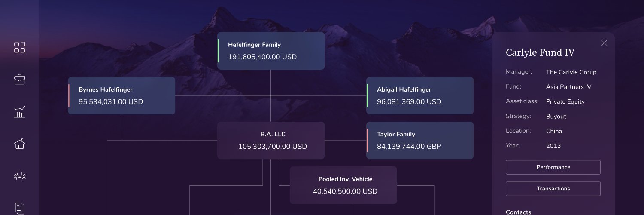Open the home property icon
The height and width of the screenshot is (215, 644).
tap(20, 144)
